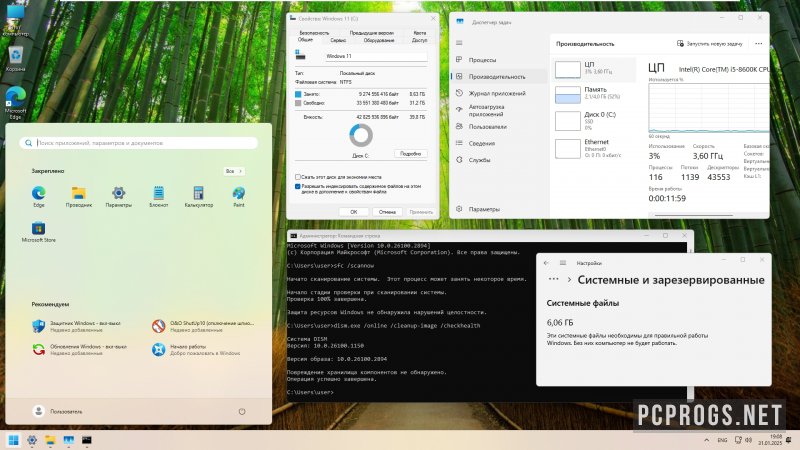
Task: Open Начало работы recommended item
Action: pos(196,349)
